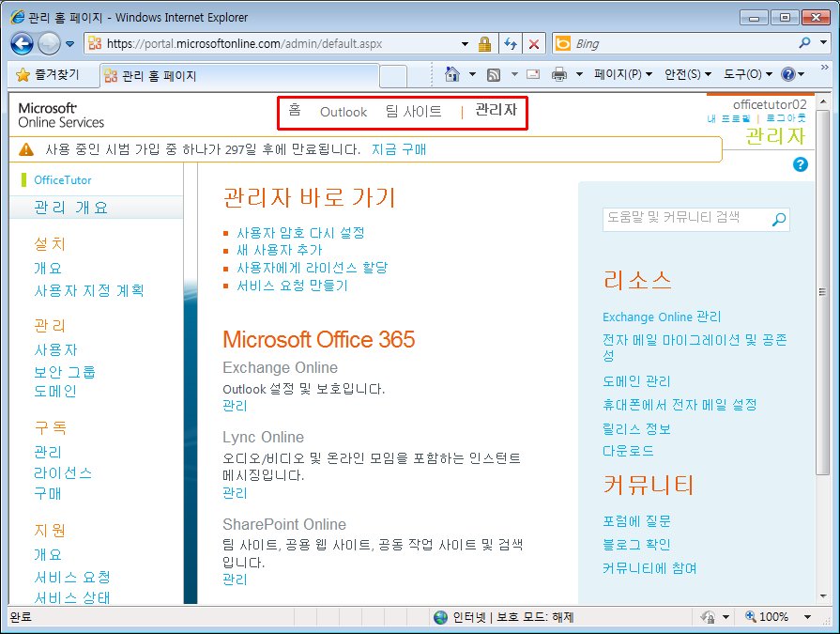Open 서비스 요청 in the sidebar
The height and width of the screenshot is (634, 840).
click(72, 578)
